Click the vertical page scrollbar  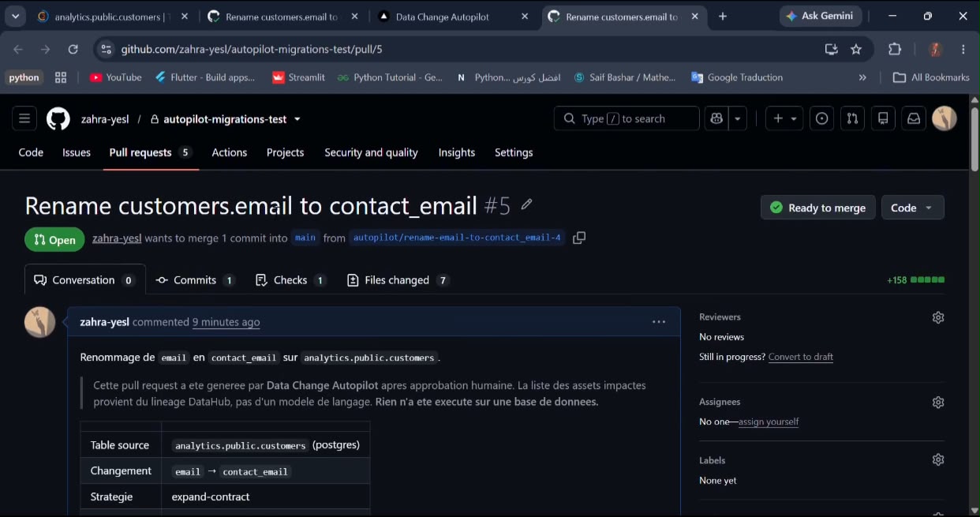[974, 138]
